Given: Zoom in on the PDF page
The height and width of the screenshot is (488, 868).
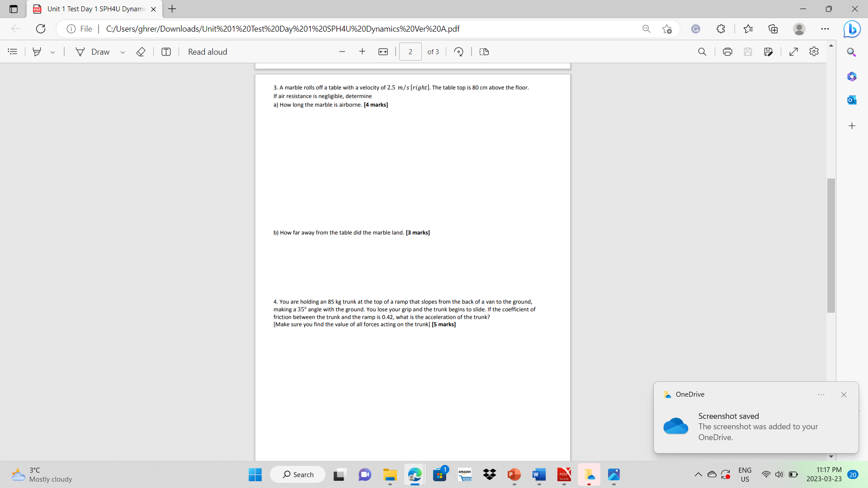Looking at the screenshot, I should pos(362,52).
